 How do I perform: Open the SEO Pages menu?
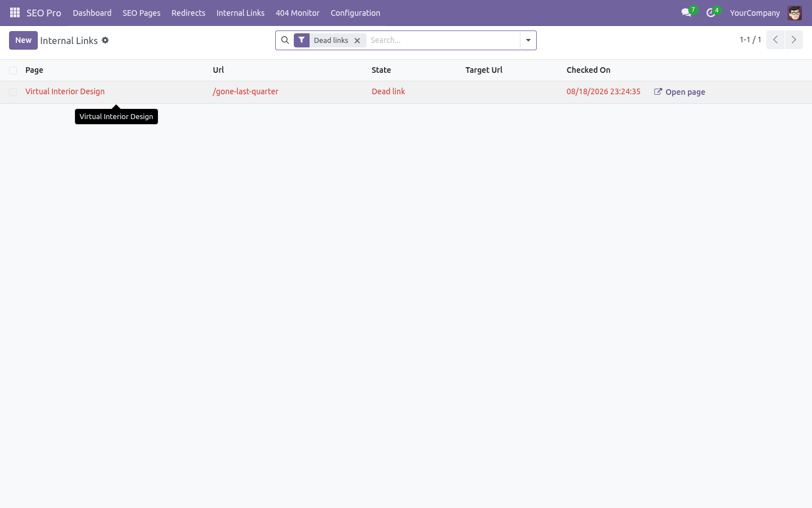[x=142, y=12]
